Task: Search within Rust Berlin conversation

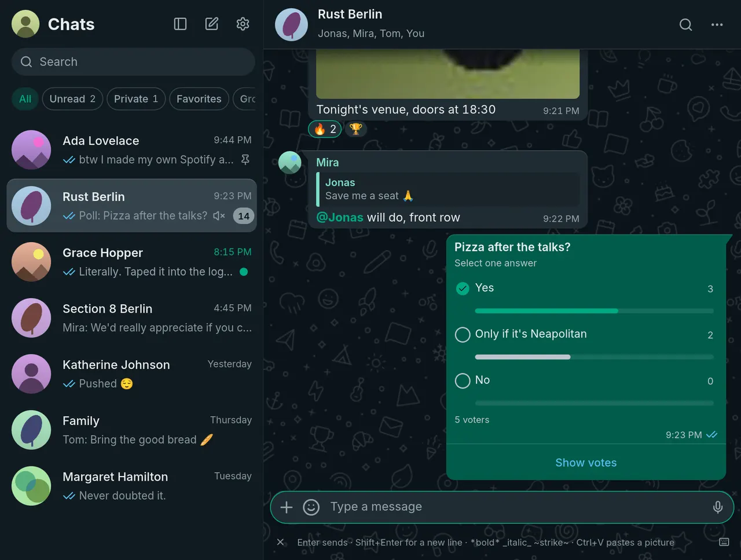Action: [x=686, y=24]
